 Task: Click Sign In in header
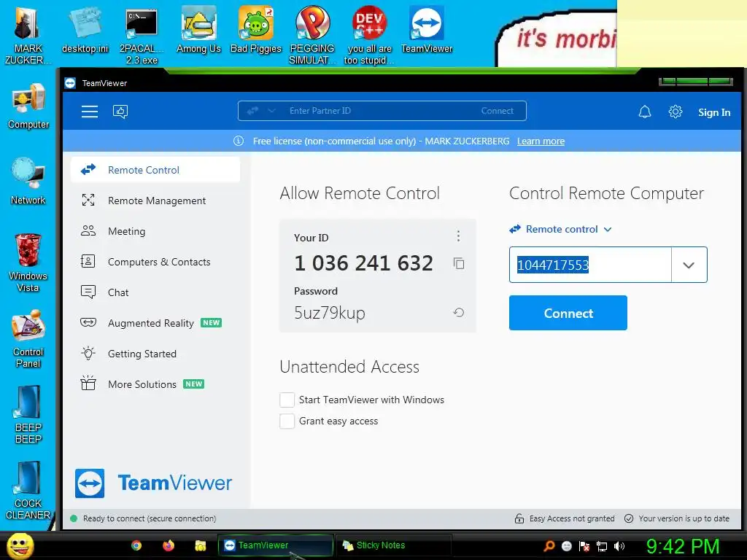pyautogui.click(x=714, y=112)
